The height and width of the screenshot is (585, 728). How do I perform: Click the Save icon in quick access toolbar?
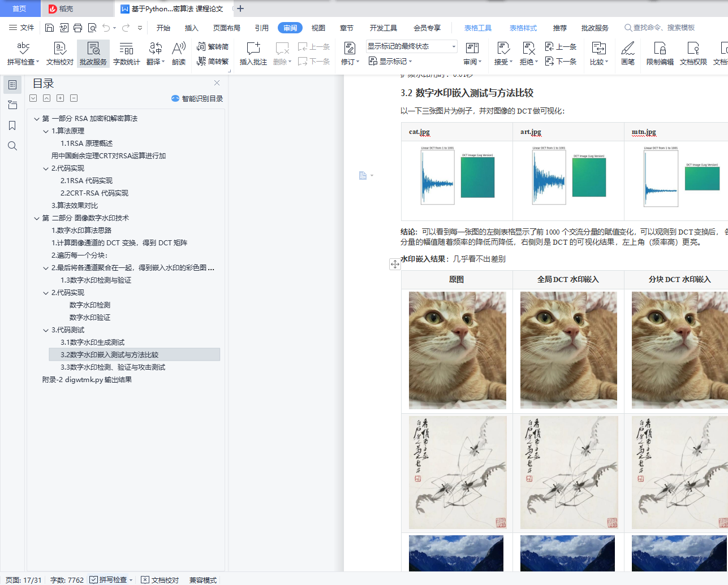pos(49,28)
